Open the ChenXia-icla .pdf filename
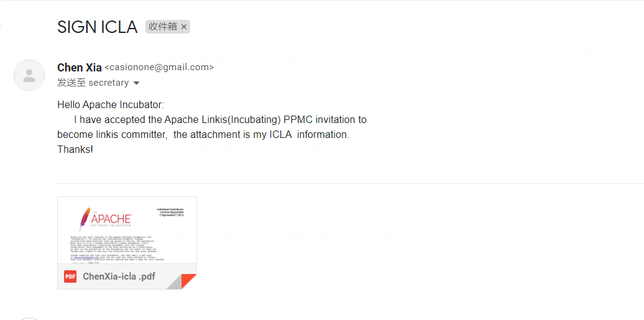644x320 pixels. tap(119, 277)
